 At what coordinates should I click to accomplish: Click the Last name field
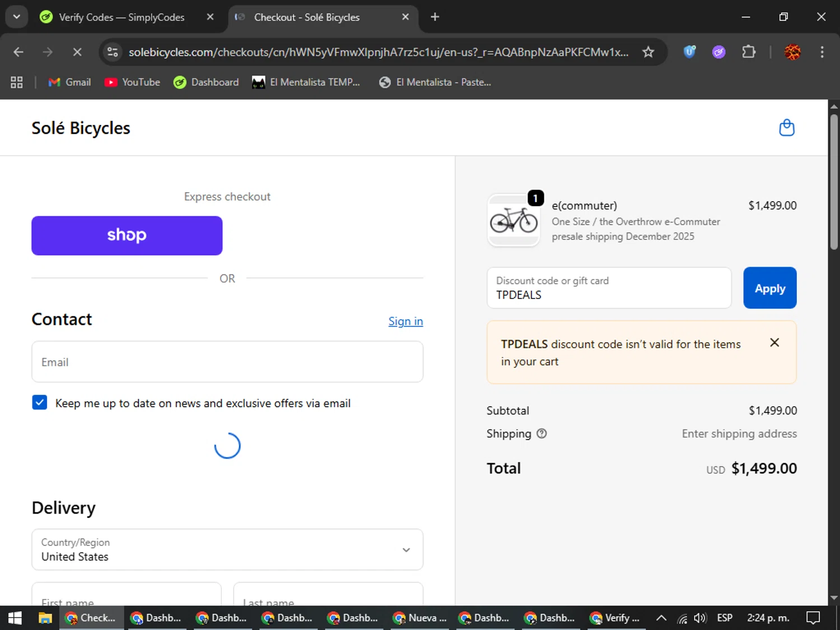click(x=328, y=594)
